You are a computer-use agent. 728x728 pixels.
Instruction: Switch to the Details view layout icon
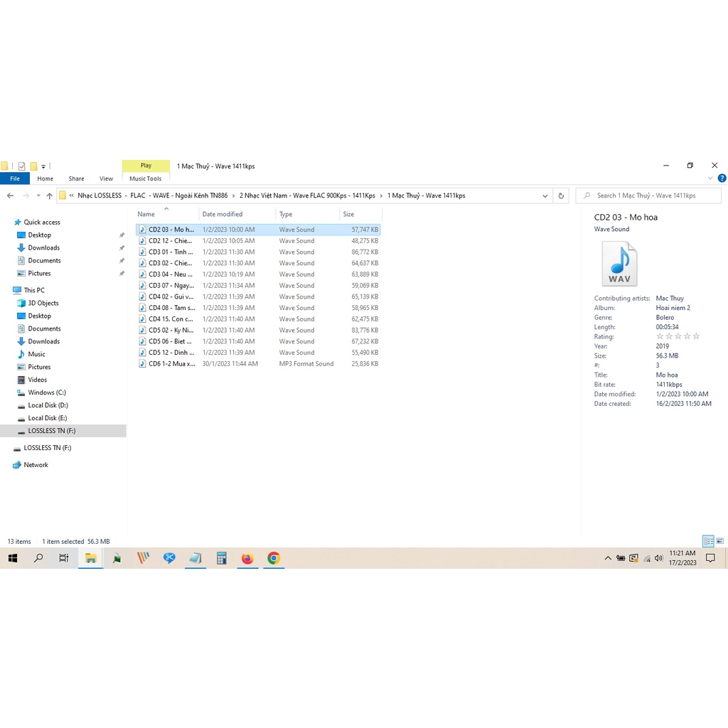tap(709, 541)
